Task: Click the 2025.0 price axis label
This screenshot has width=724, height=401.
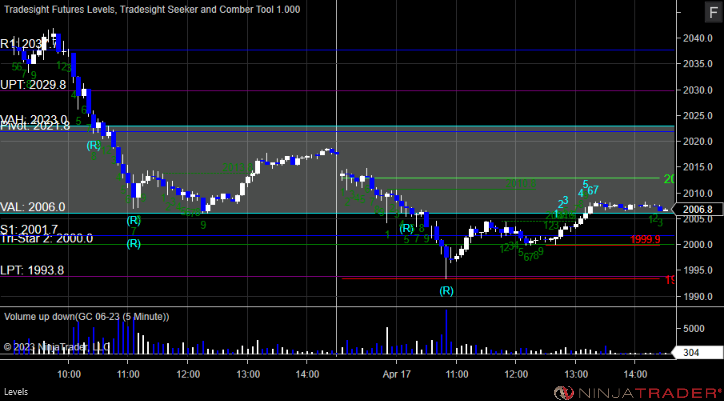Action: 696,115
